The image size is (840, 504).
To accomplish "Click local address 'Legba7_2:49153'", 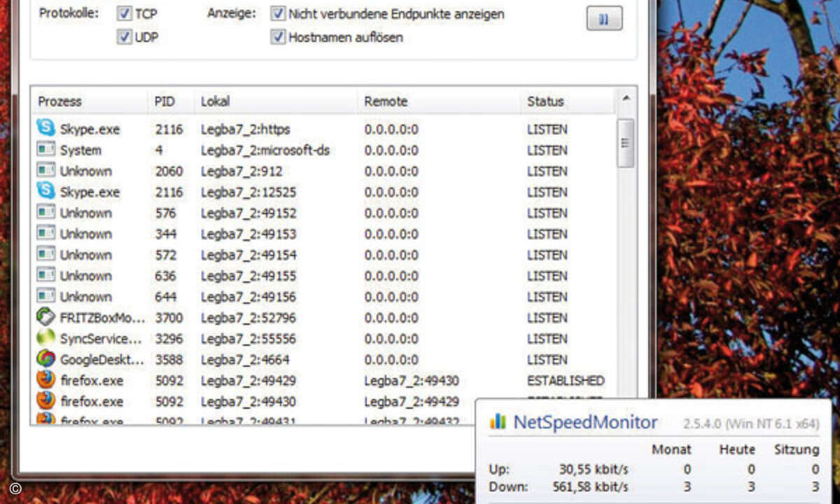I will pyautogui.click(x=248, y=234).
